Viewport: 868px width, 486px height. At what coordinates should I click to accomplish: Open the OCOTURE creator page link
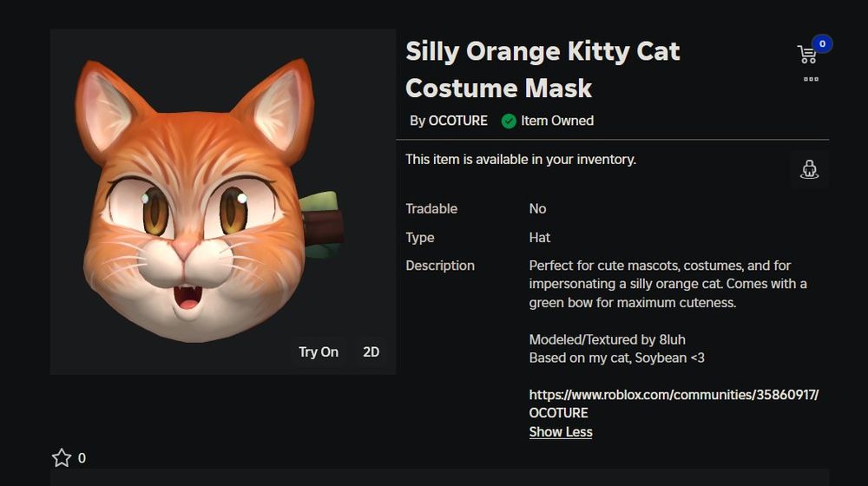coord(457,121)
